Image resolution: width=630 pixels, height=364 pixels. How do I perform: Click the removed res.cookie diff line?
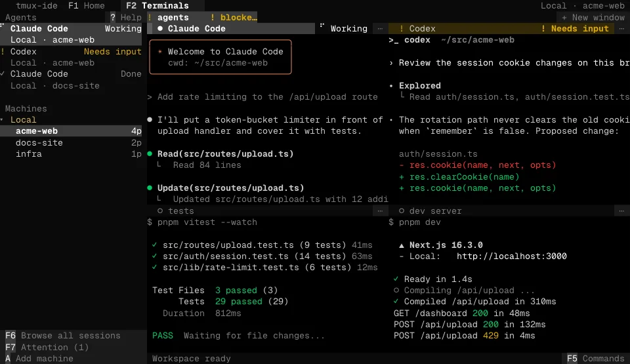[x=477, y=165]
